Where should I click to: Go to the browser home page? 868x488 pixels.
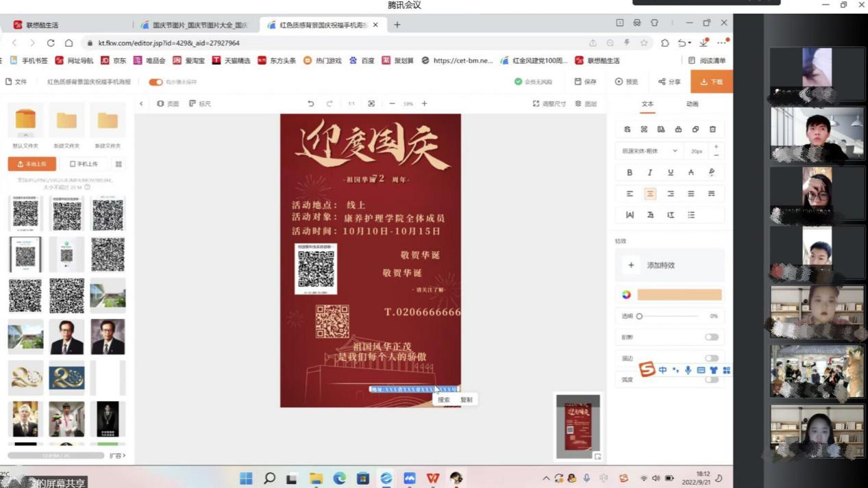click(69, 42)
